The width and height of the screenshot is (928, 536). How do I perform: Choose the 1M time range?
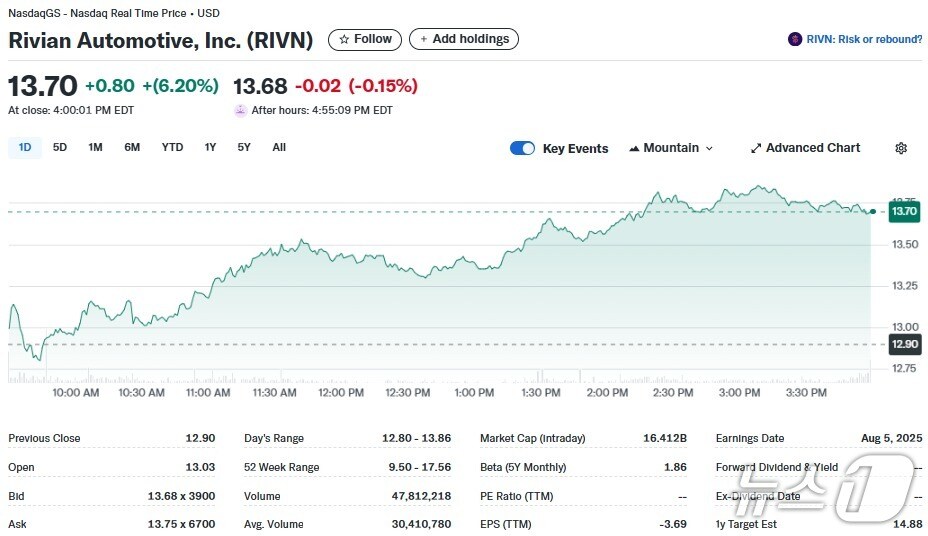click(x=95, y=147)
